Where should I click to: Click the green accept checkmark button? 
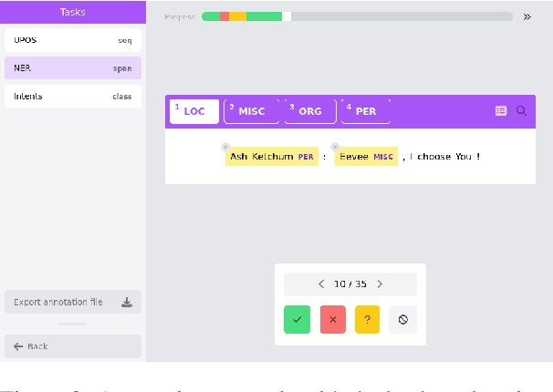297,319
